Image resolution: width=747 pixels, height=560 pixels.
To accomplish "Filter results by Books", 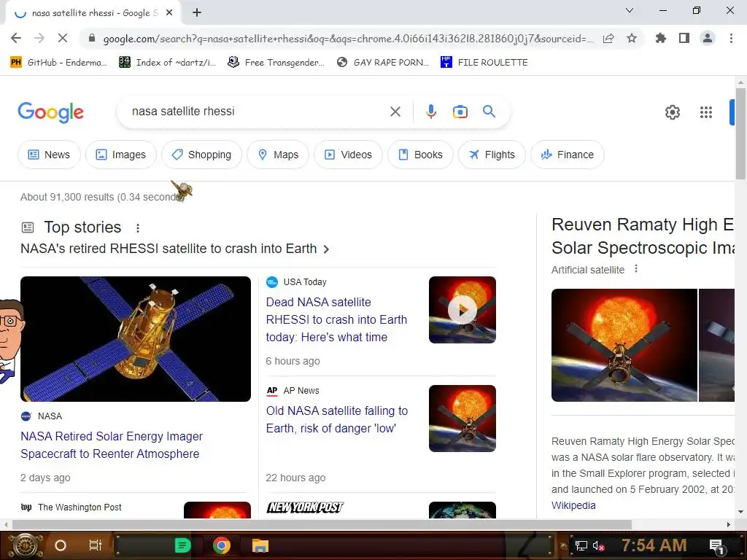I will (x=420, y=155).
